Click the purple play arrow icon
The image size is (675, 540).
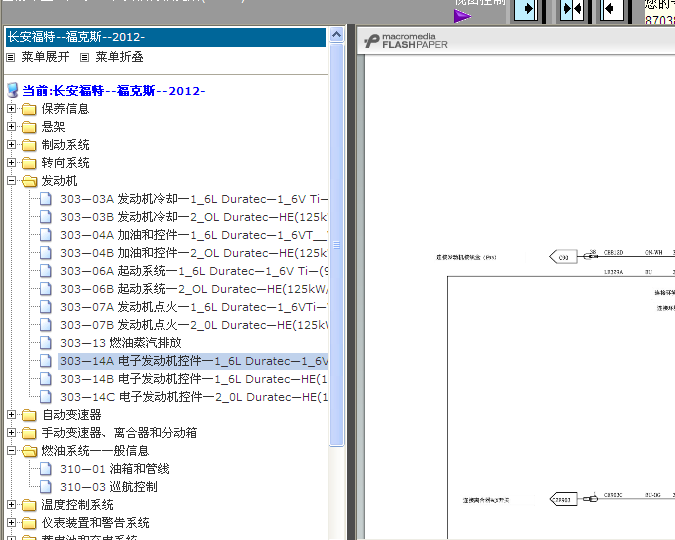tap(462, 16)
